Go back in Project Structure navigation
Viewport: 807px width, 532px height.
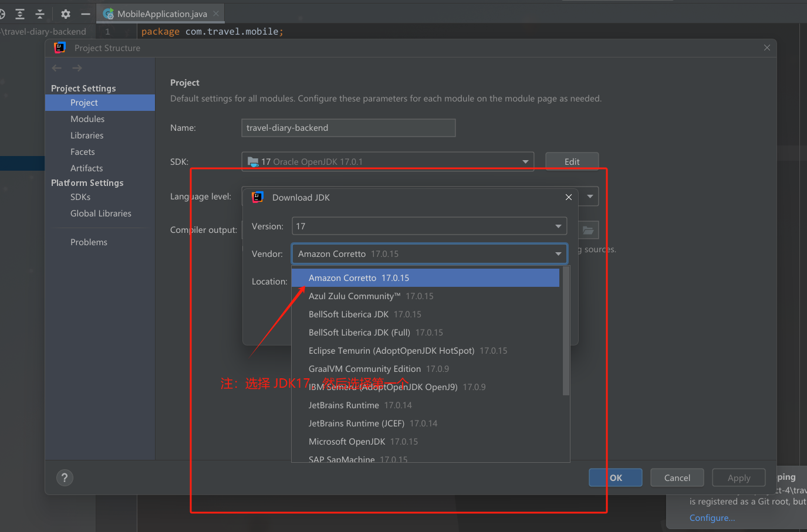(57, 68)
